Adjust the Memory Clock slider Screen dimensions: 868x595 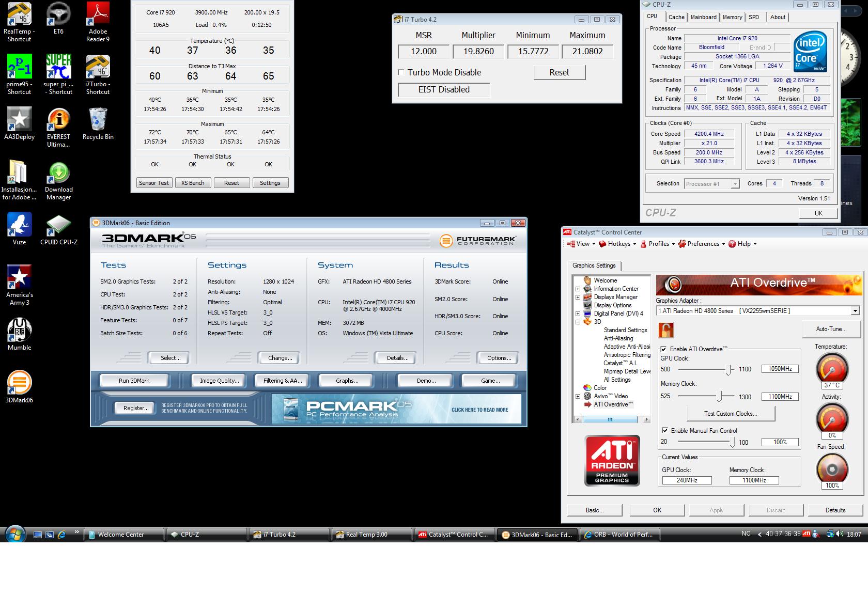[719, 396]
